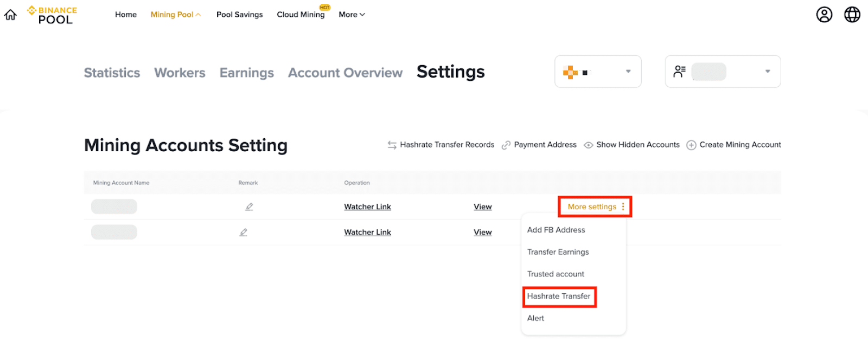Click the More settings button
Screen dimensions: 868x341
(595, 207)
